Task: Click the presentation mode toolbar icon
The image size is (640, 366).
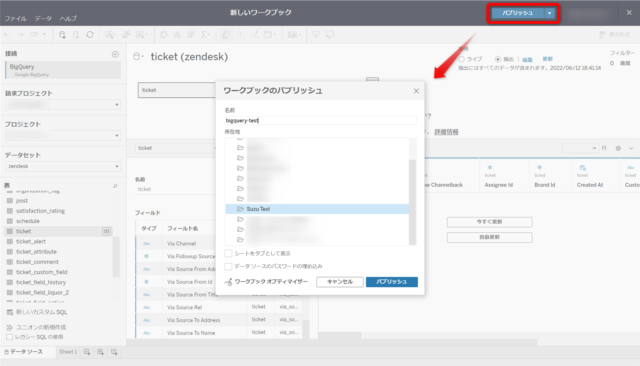Action: click(330, 35)
